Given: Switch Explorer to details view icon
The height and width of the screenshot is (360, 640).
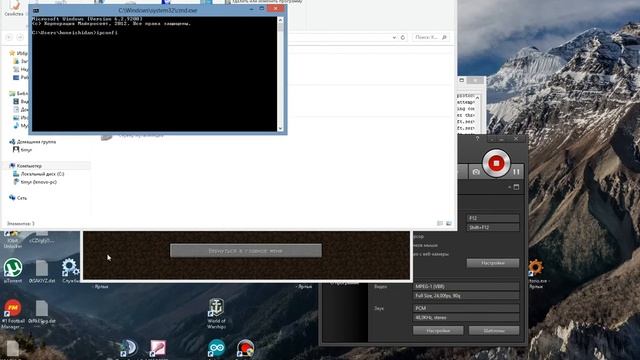Looking at the screenshot, I should coord(440,223).
